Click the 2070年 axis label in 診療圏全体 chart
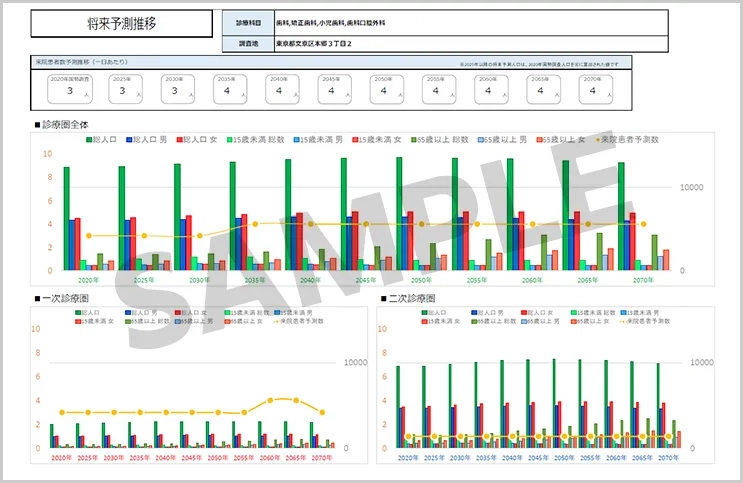743x483 pixels. pos(643,280)
